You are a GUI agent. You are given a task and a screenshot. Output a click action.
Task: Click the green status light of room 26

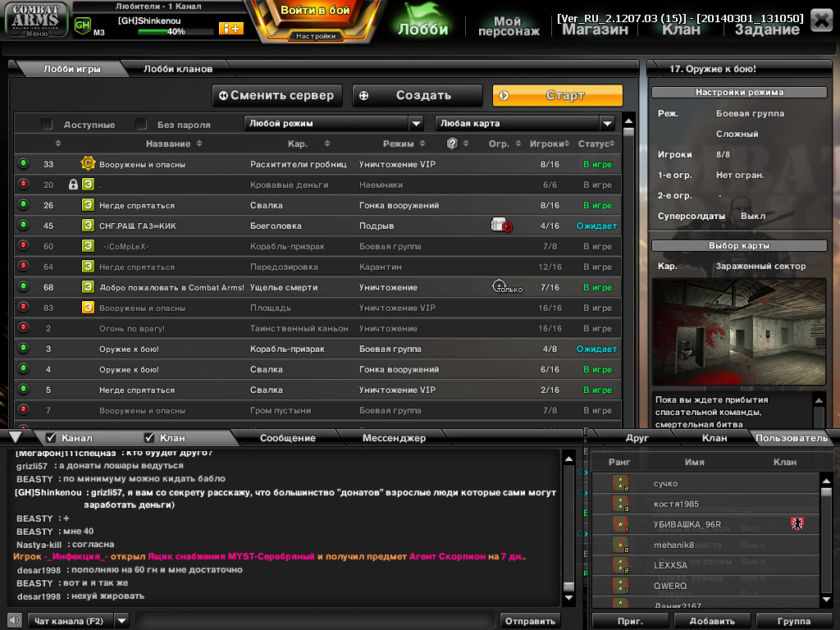click(x=23, y=204)
